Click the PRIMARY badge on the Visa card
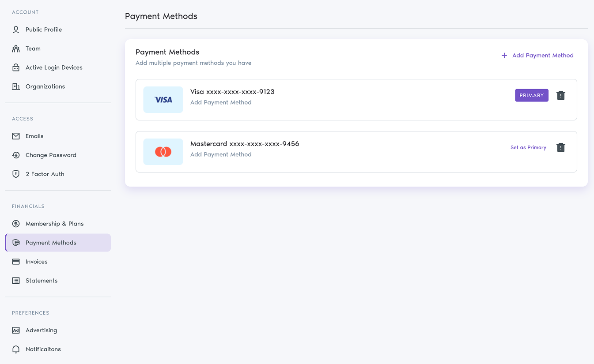Screen dimensions: 594x364 click(531, 95)
